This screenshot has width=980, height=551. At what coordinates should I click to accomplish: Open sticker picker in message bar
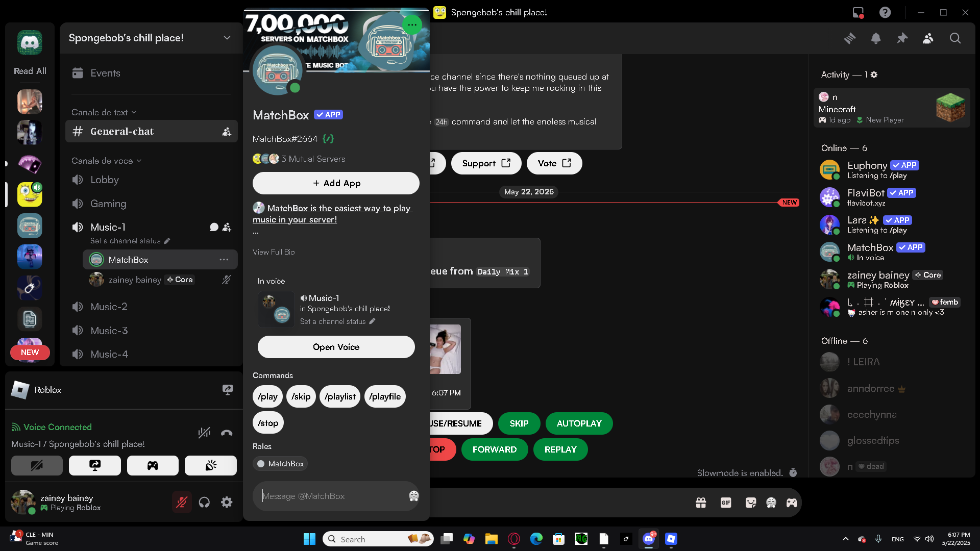tap(751, 503)
